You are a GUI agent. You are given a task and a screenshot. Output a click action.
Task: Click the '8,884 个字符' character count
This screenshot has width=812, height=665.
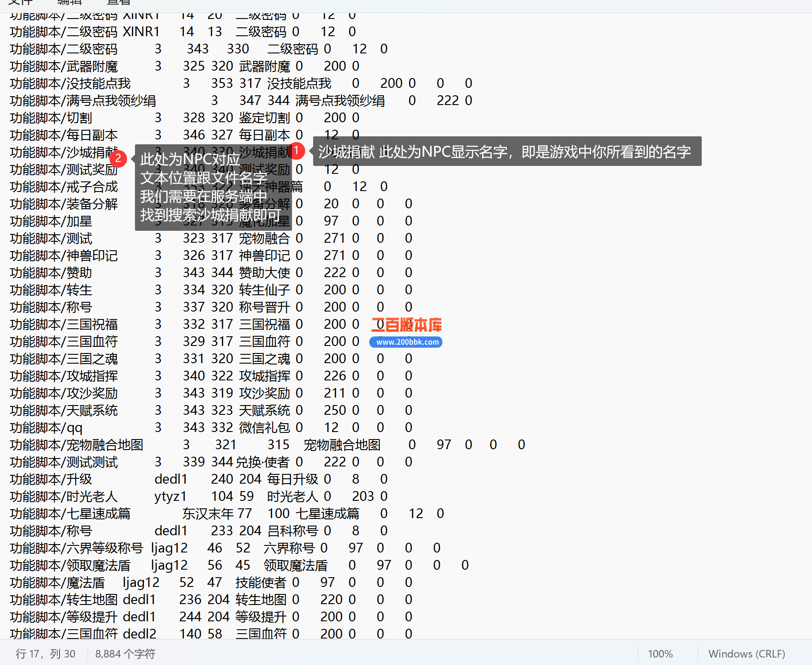125,654
